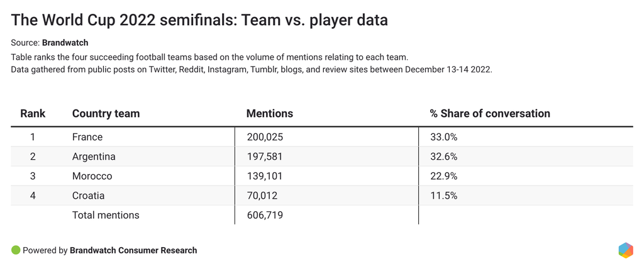Click the Mentions column header
644x271 pixels.
269,114
